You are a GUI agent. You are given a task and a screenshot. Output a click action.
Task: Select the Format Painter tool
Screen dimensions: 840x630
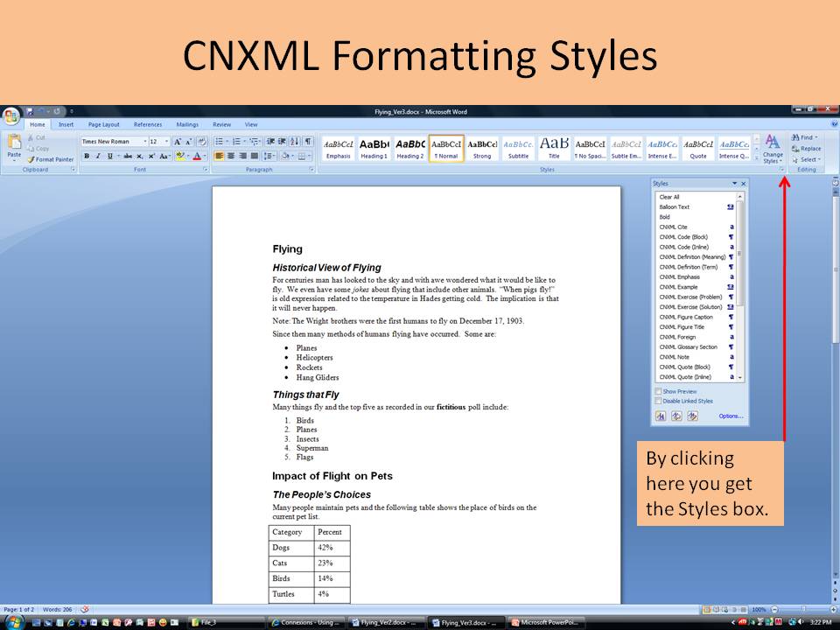click(x=52, y=159)
